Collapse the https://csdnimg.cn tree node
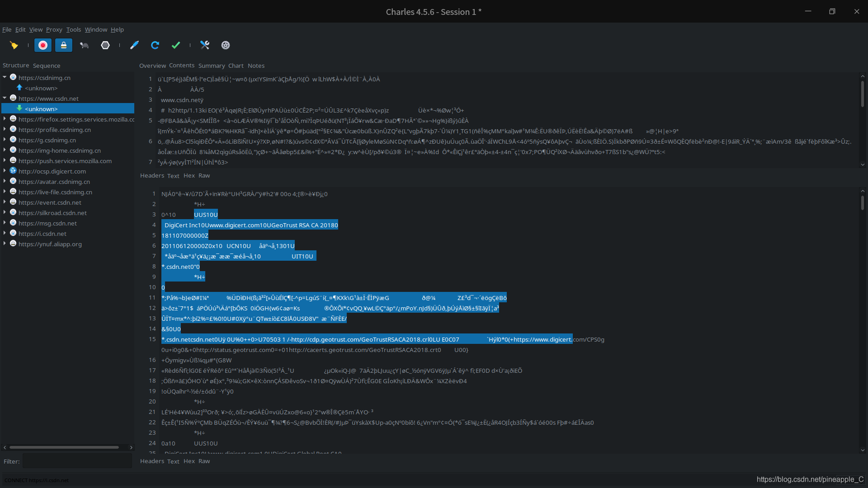Viewport: 868px width, 488px height. point(5,77)
